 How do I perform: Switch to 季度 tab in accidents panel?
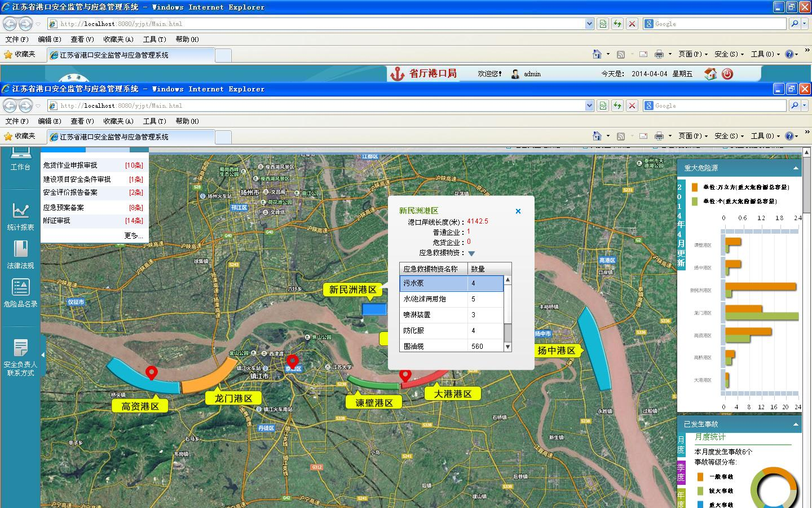pos(681,472)
